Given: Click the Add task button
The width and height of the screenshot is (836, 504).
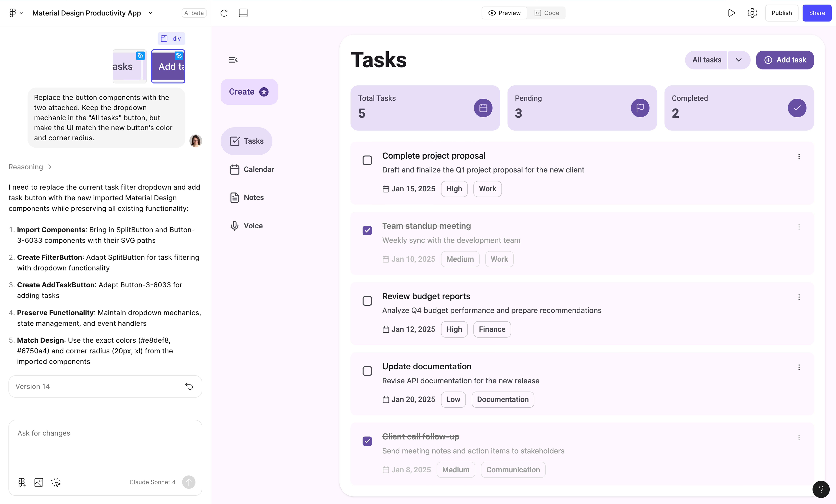Looking at the screenshot, I should [x=784, y=60].
